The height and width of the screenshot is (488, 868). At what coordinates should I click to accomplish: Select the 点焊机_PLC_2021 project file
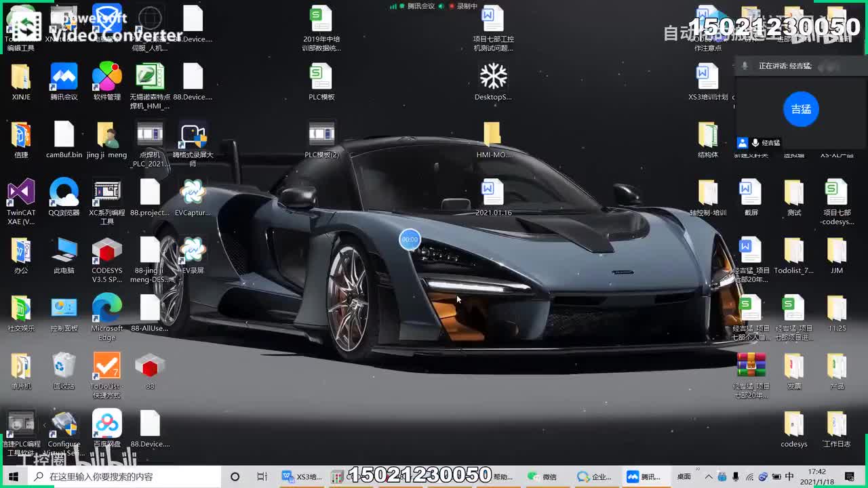(x=150, y=144)
